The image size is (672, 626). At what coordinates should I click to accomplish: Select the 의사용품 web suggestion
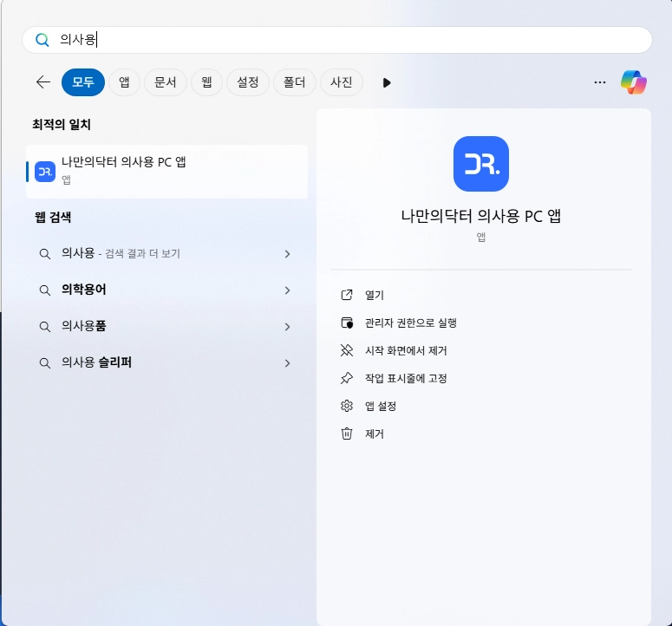click(x=166, y=327)
